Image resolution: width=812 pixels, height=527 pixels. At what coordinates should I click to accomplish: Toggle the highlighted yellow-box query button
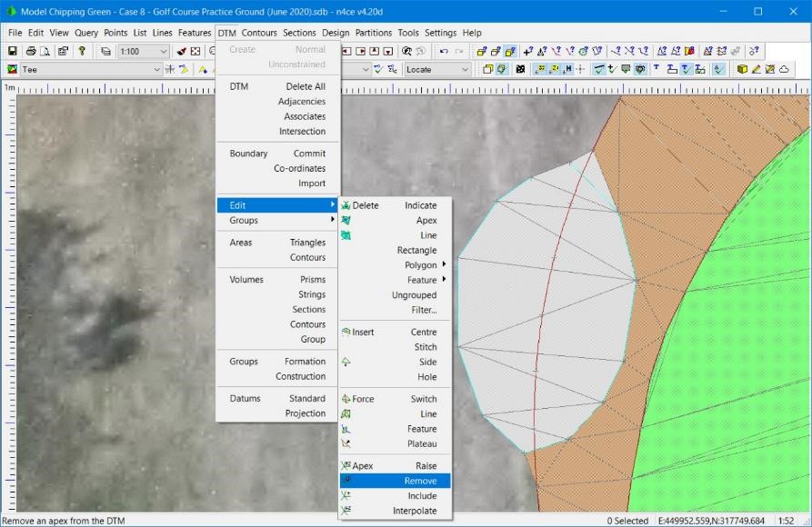pyautogui.click(x=510, y=51)
